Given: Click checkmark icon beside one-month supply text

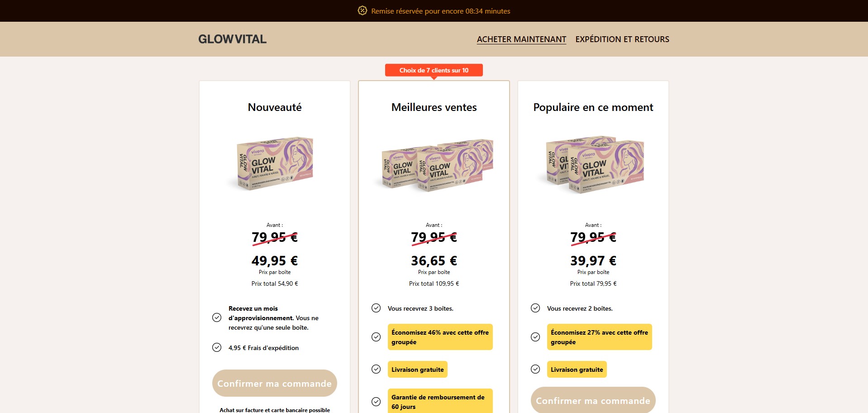Looking at the screenshot, I should coord(217,317).
